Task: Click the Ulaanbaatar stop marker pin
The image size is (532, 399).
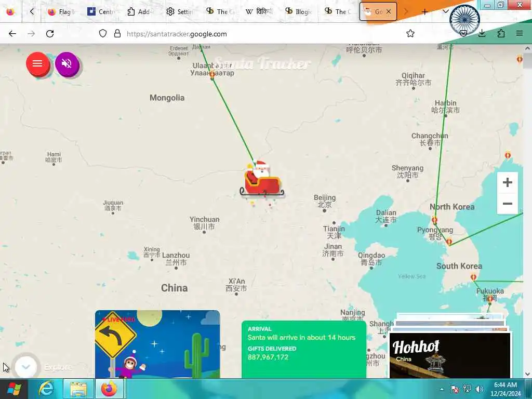Action: [212, 74]
